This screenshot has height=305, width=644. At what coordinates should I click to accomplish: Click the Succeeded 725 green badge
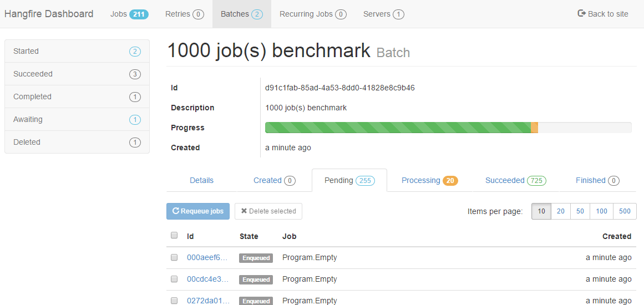[536, 181]
